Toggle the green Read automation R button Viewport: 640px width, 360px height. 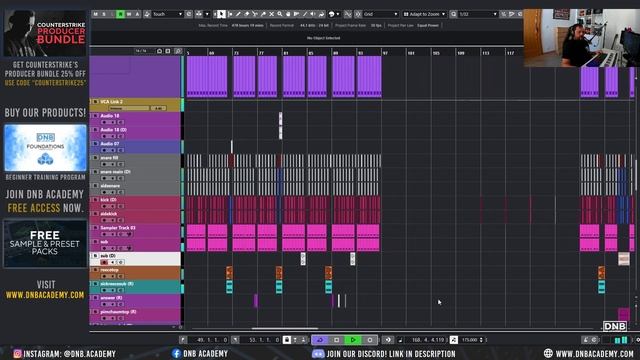(120, 14)
